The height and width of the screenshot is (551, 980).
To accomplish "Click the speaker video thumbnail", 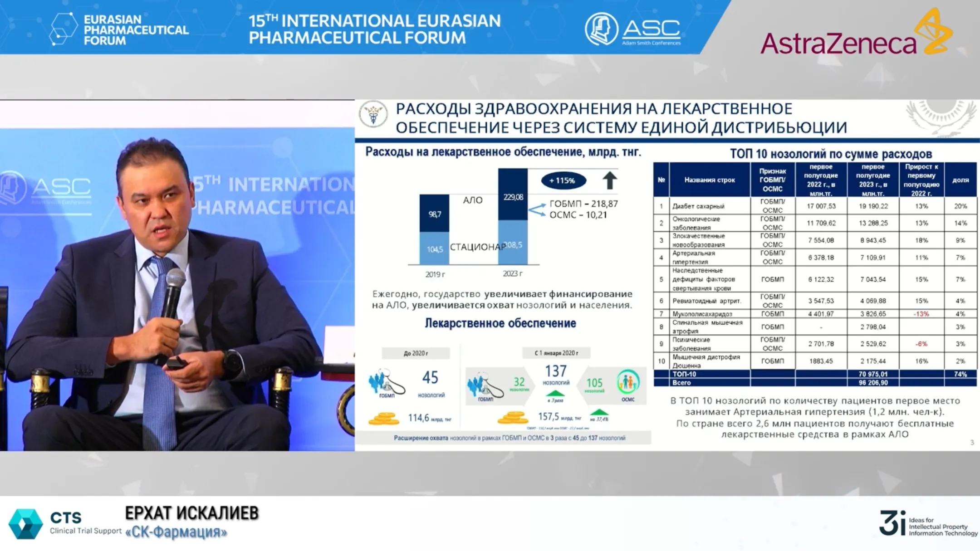I will tap(177, 275).
